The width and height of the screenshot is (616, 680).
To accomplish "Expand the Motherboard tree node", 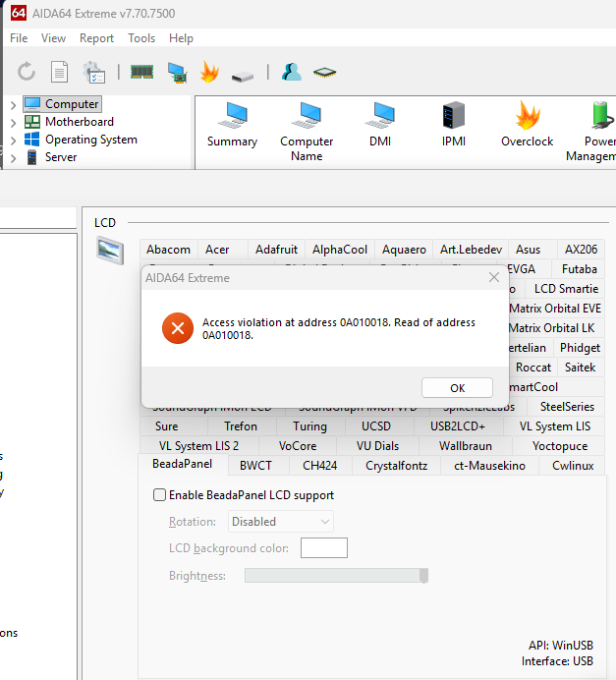I will tap(13, 123).
